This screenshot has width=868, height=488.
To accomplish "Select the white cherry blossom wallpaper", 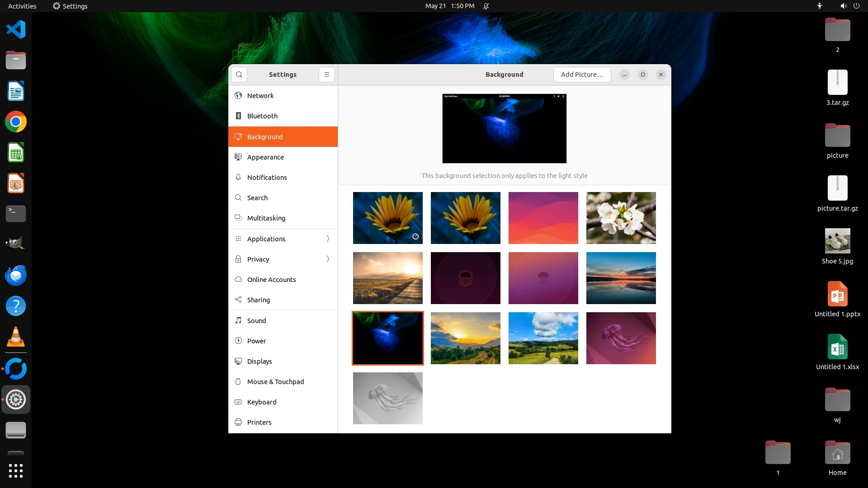I will click(621, 218).
